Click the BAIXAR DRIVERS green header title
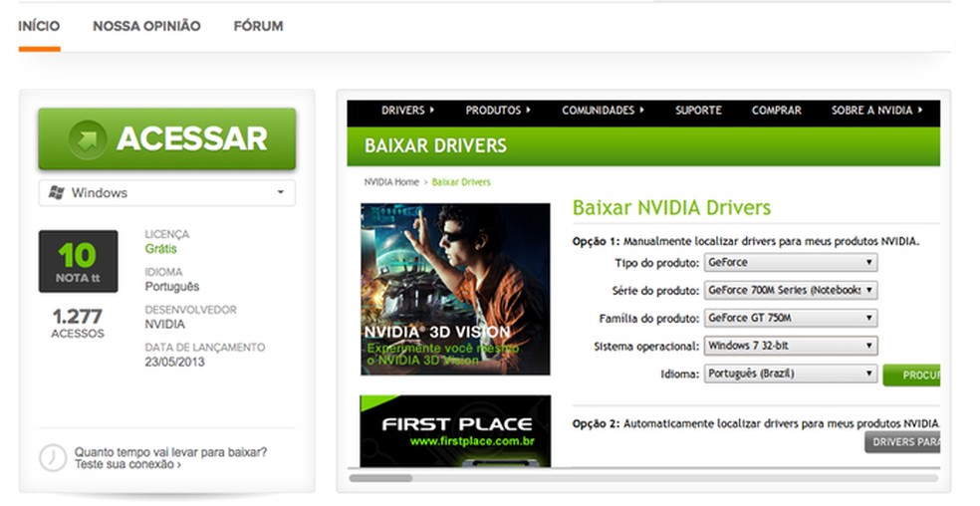The width and height of the screenshot is (980, 506). click(435, 145)
